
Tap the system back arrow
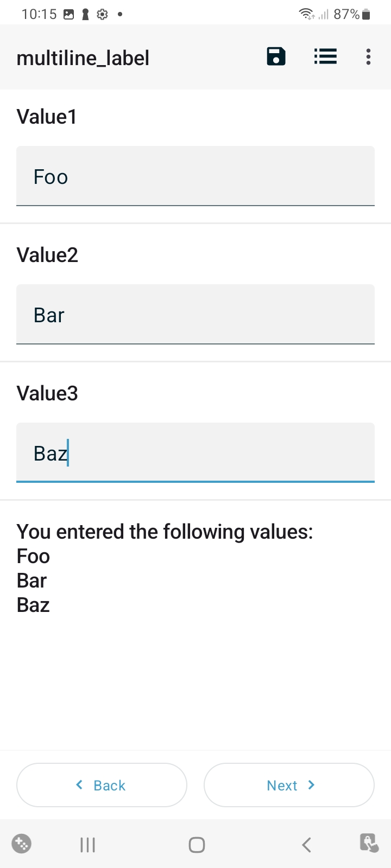click(x=306, y=844)
